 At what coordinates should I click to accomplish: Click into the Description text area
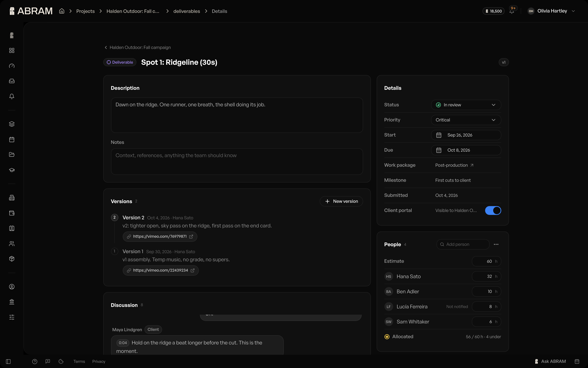237,115
